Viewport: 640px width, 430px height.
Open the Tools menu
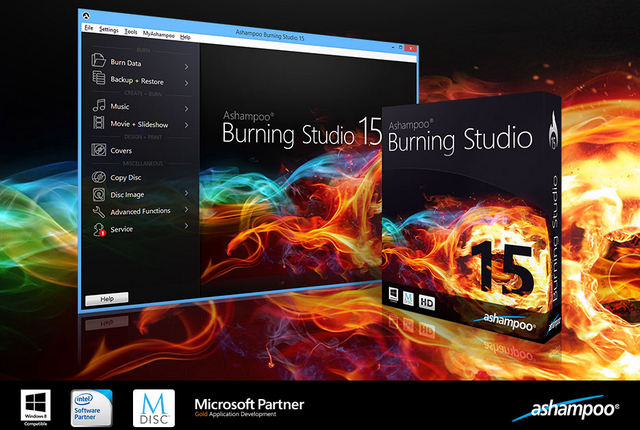point(131,30)
